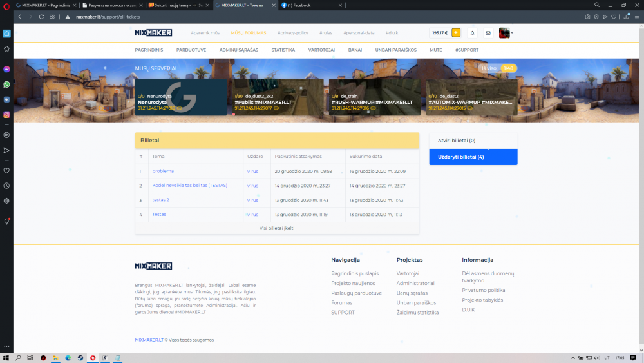Select 'Atviri bilietai (0)' filter
The width and height of the screenshot is (644, 363).
pyautogui.click(x=473, y=140)
